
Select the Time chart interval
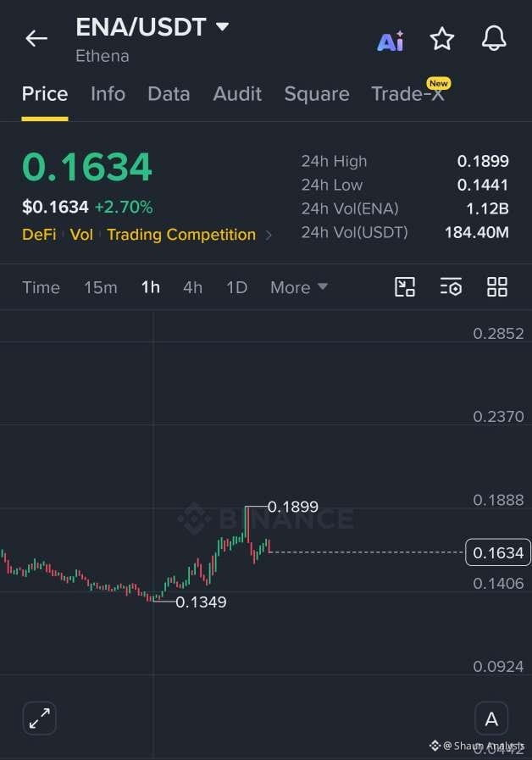(x=42, y=287)
